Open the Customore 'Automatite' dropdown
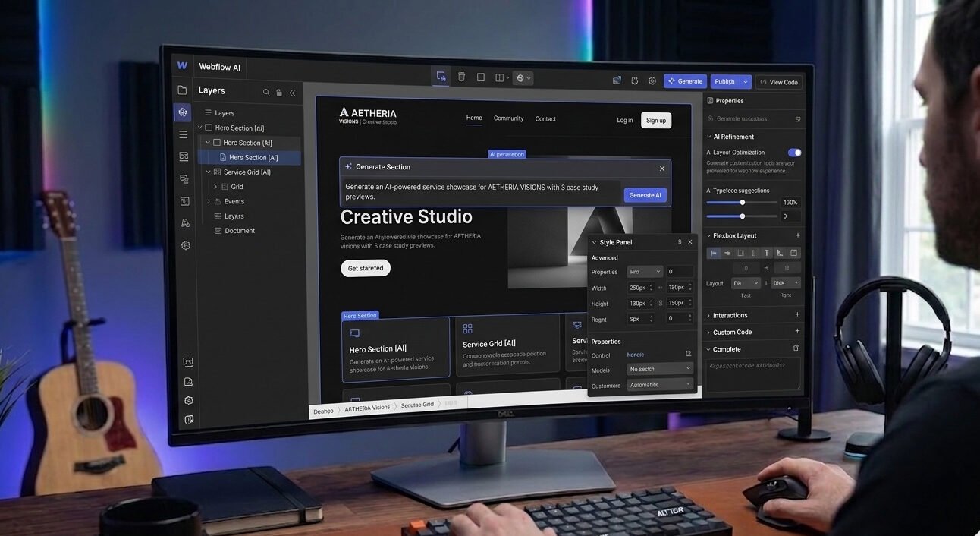The height and width of the screenshot is (536, 980). (660, 385)
